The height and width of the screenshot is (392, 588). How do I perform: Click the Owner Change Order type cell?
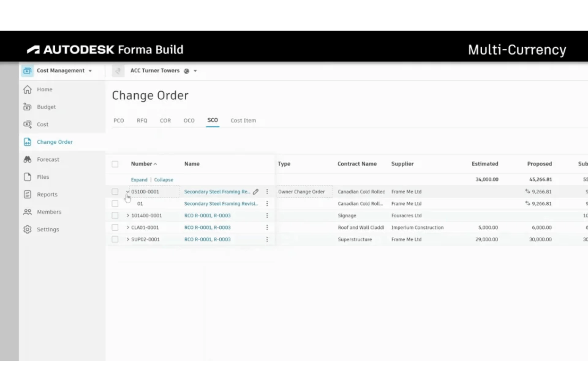tap(304, 191)
